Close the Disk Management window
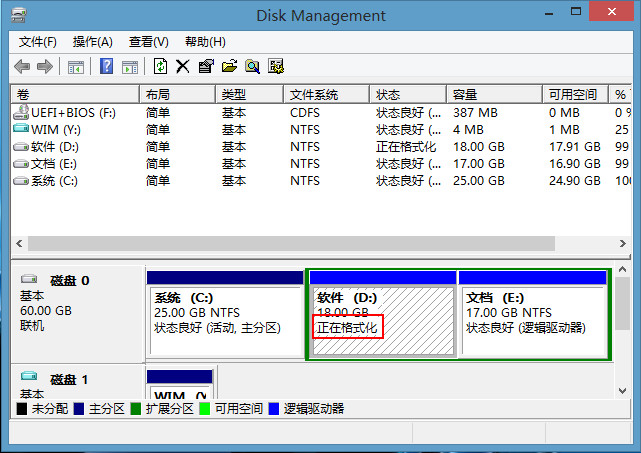 click(612, 11)
